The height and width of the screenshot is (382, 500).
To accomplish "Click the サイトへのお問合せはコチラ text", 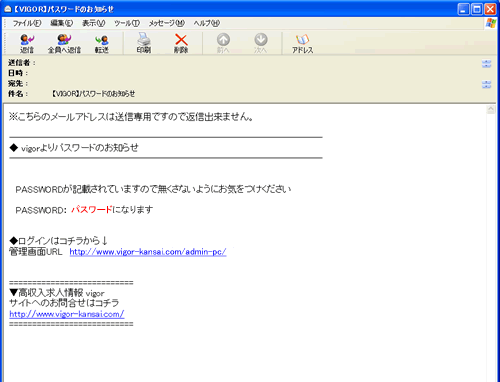I will click(64, 303).
